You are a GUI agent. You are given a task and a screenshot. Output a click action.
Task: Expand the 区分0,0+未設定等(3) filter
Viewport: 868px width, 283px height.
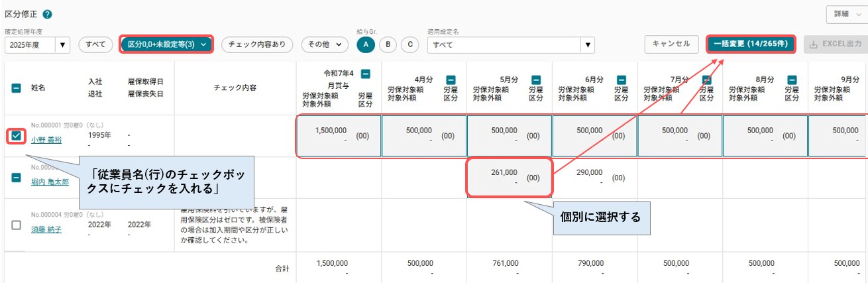(x=166, y=44)
